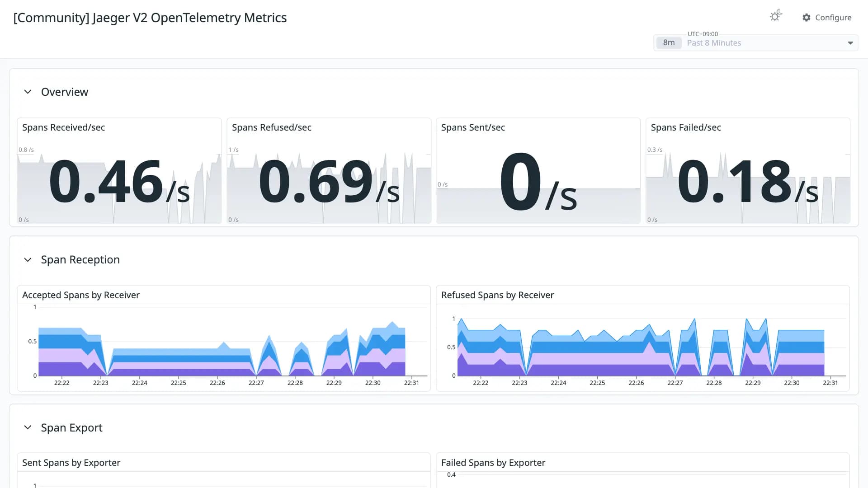Viewport: 868px width, 488px height.
Task: Open the Spans Refused/sec widget title
Action: tap(272, 127)
